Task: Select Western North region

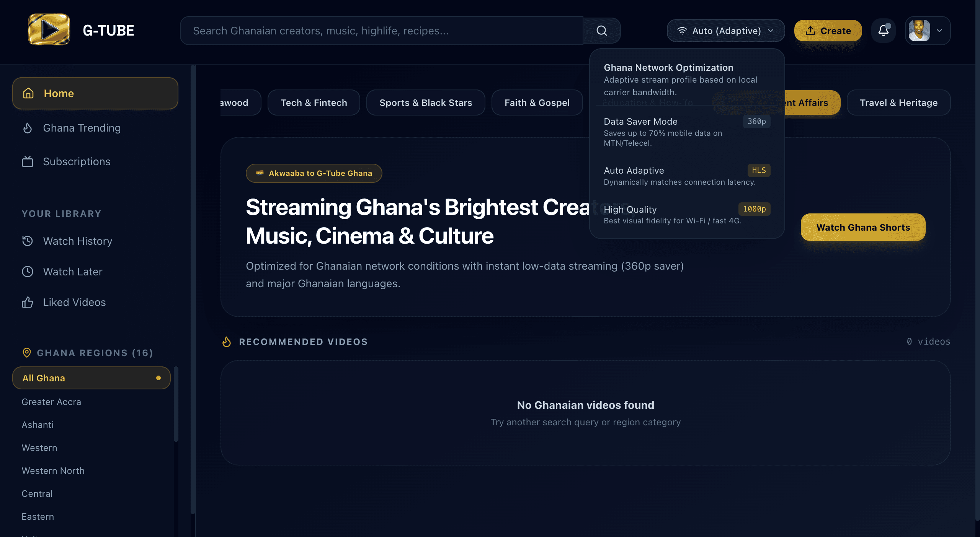Action: [91, 470]
